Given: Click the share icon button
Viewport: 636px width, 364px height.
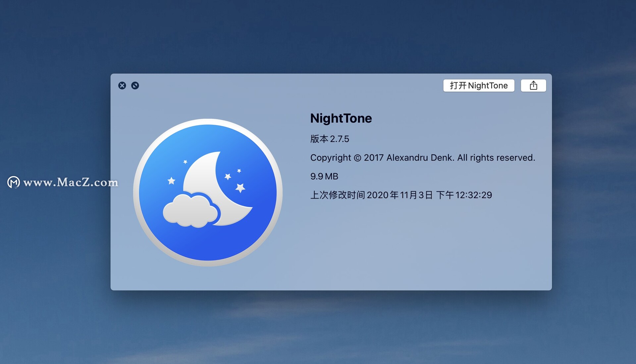Looking at the screenshot, I should pyautogui.click(x=533, y=85).
